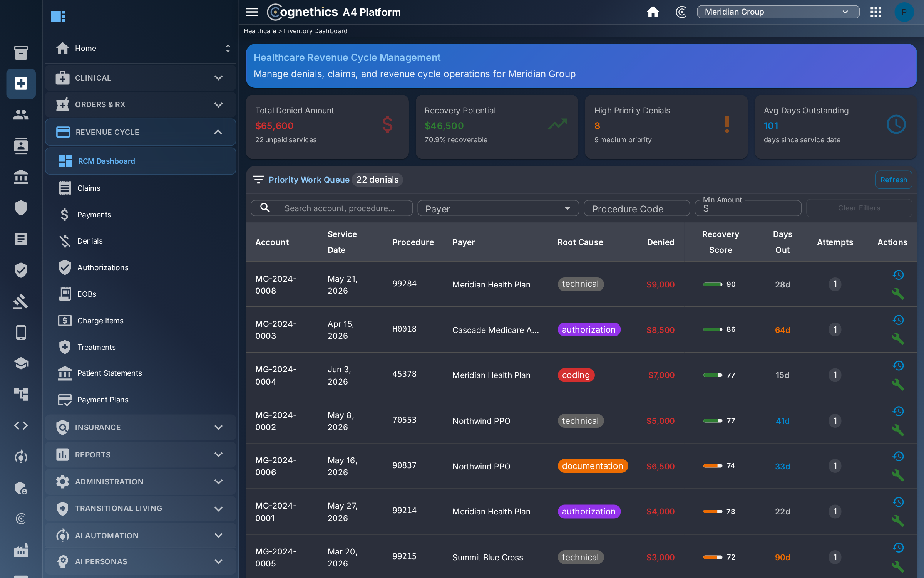Click the people group icon in left rail

click(21, 114)
